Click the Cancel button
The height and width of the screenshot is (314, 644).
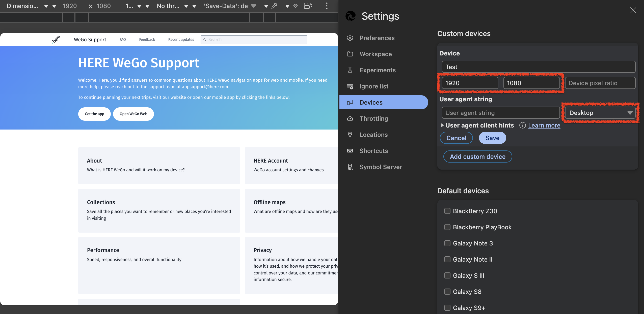pos(456,138)
